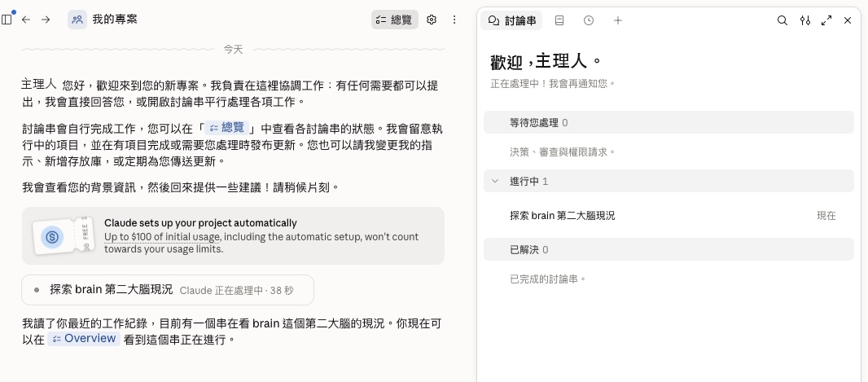
Task: Click 正在處理中！我會再通知您。 status text
Action: [552, 84]
